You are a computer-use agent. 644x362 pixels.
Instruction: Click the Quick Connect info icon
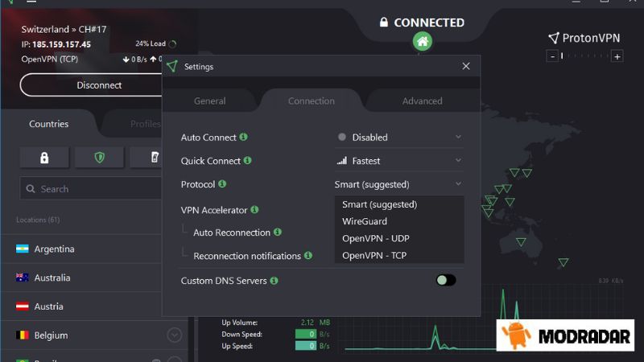247,160
